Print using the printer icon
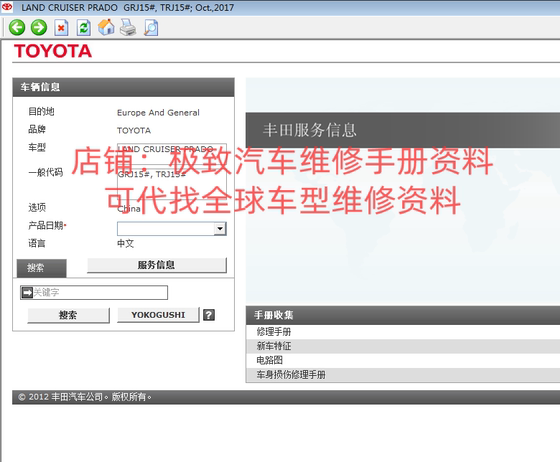The height and width of the screenshot is (462, 560). tap(128, 27)
